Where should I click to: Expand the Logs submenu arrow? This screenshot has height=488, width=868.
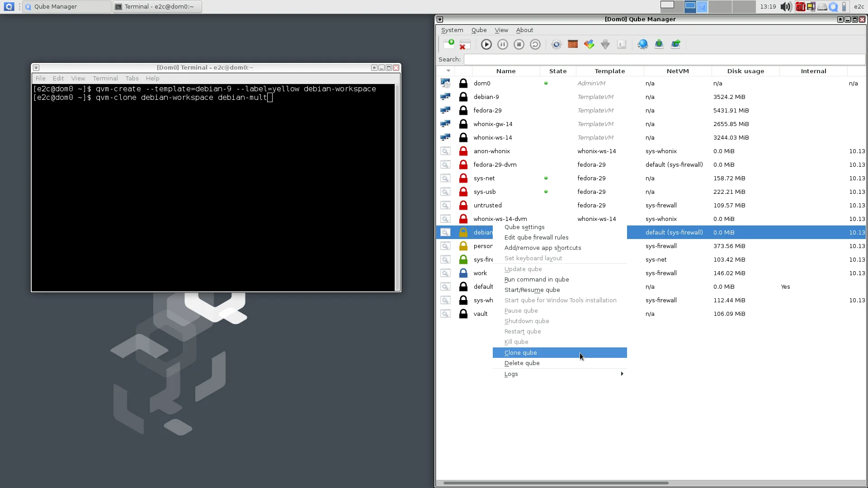tap(622, 374)
